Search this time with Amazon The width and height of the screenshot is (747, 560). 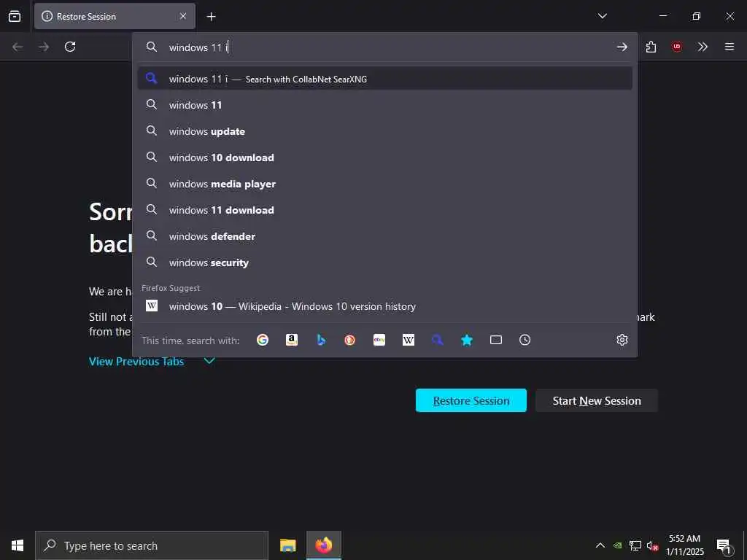pos(292,340)
